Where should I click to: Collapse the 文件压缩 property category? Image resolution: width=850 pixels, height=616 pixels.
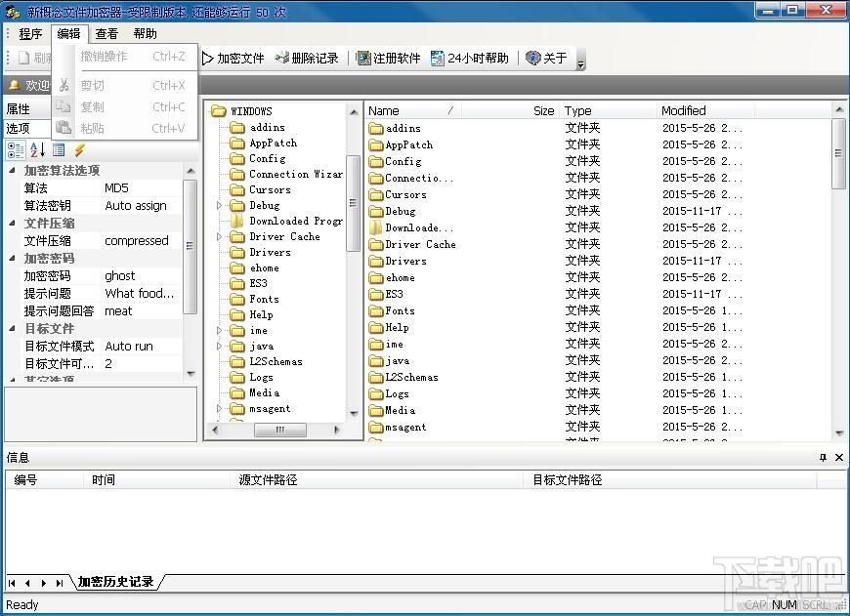[x=13, y=224]
